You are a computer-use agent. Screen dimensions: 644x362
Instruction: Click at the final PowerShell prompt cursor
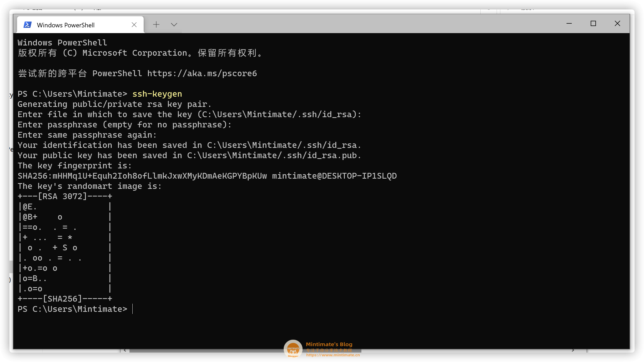(x=133, y=309)
